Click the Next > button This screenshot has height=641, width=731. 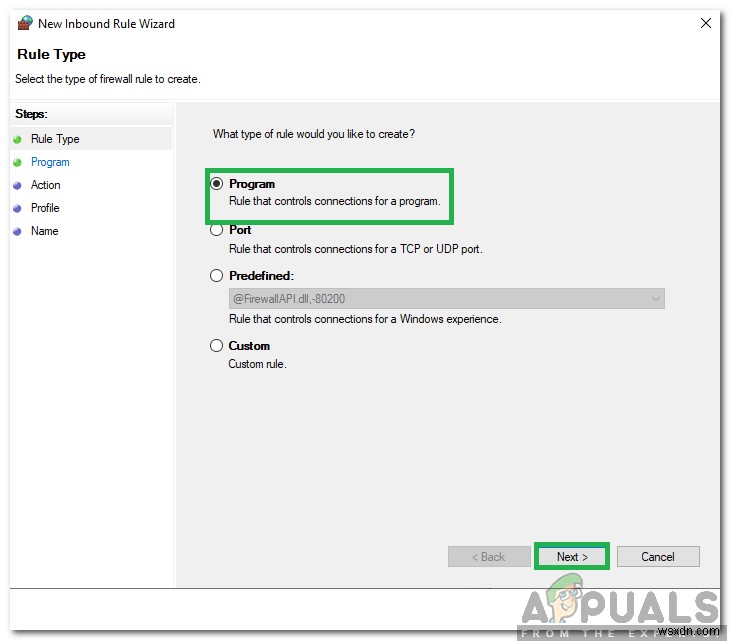click(x=572, y=556)
